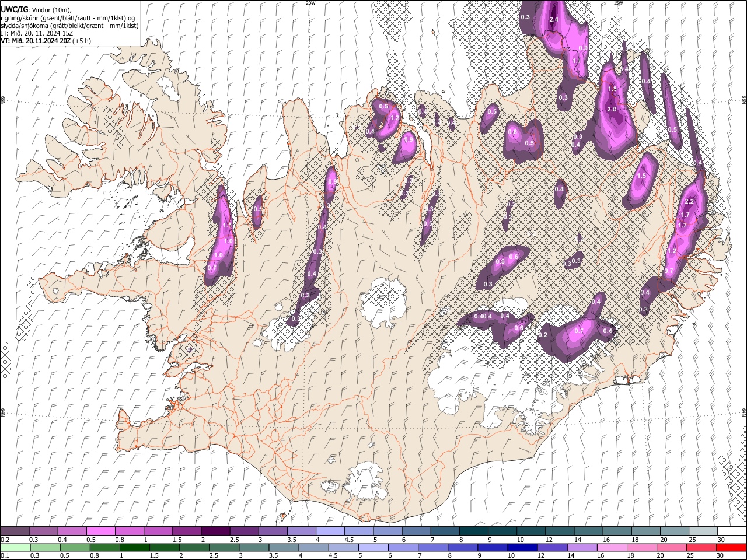Choose upper-row lavender swatch between 4 and 4.5

(x=330, y=531)
